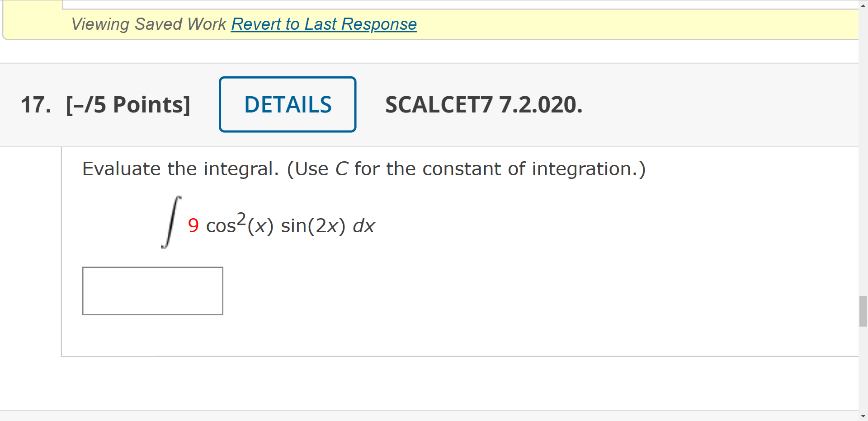
Task: Click the scrollbar up arrow
Action: click(x=862, y=5)
